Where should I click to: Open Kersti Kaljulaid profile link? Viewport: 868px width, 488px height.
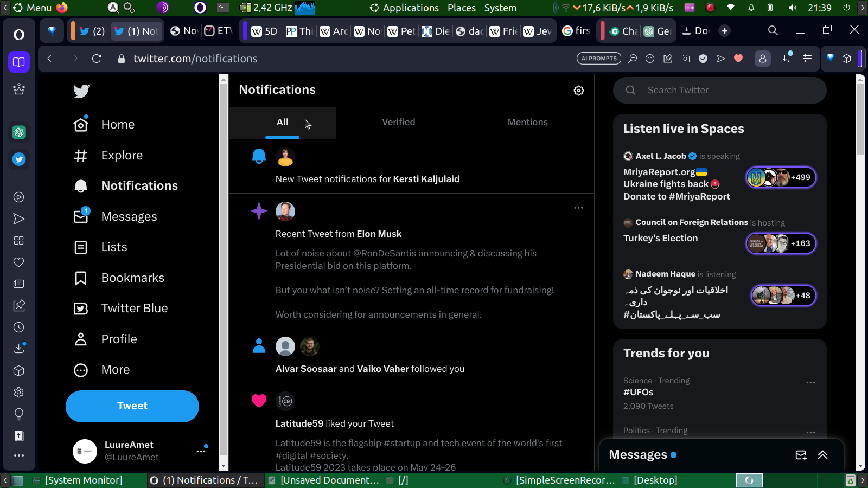[x=426, y=179]
